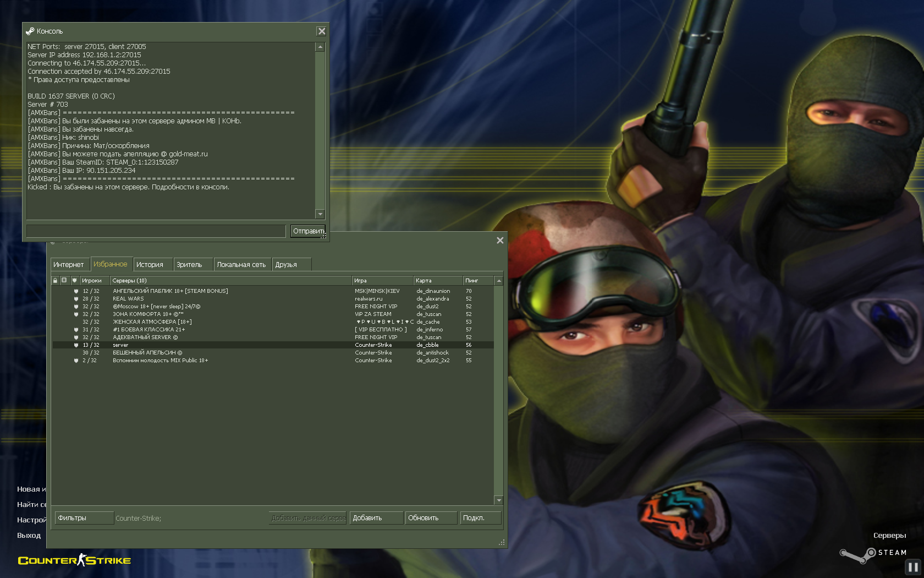Click the Добавить button

pos(376,518)
